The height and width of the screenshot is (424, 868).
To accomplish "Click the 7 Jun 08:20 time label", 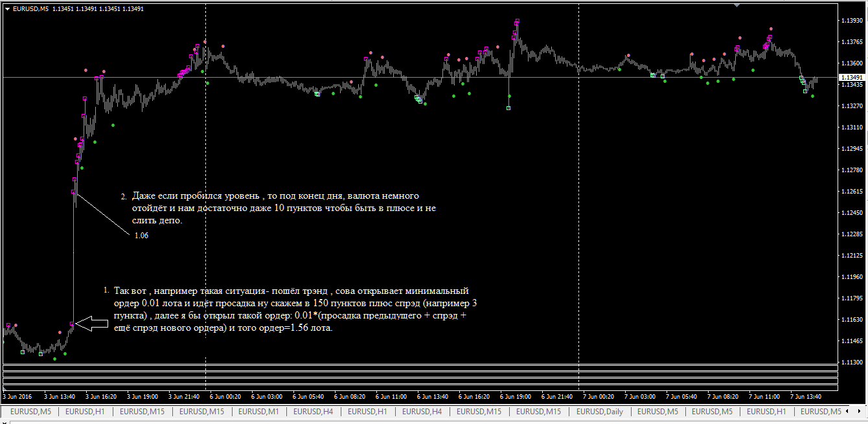I will point(723,396).
